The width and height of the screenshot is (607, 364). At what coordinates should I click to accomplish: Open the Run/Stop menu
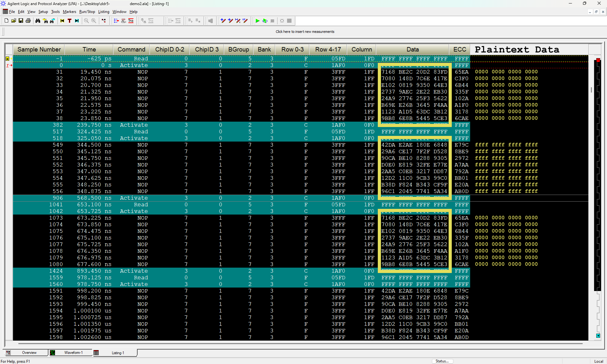[87, 12]
